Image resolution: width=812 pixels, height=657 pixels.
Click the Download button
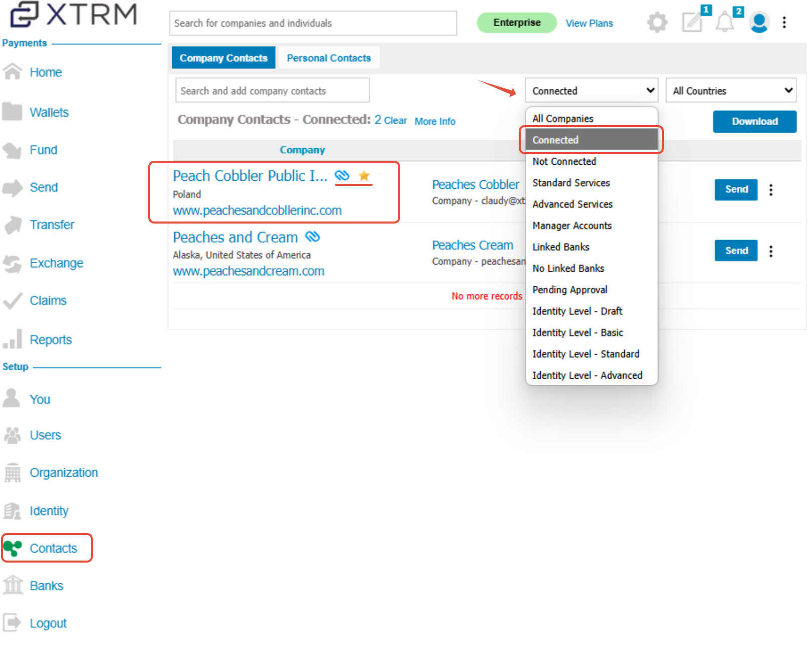click(x=755, y=121)
